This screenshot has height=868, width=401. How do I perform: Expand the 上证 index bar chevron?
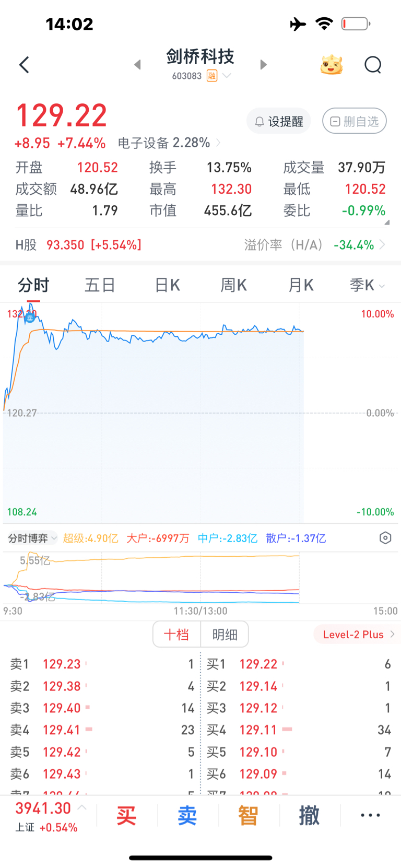click(82, 807)
